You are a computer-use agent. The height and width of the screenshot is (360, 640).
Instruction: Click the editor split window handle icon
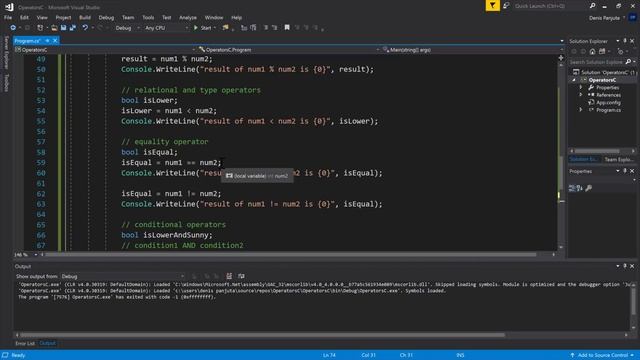coord(561,58)
